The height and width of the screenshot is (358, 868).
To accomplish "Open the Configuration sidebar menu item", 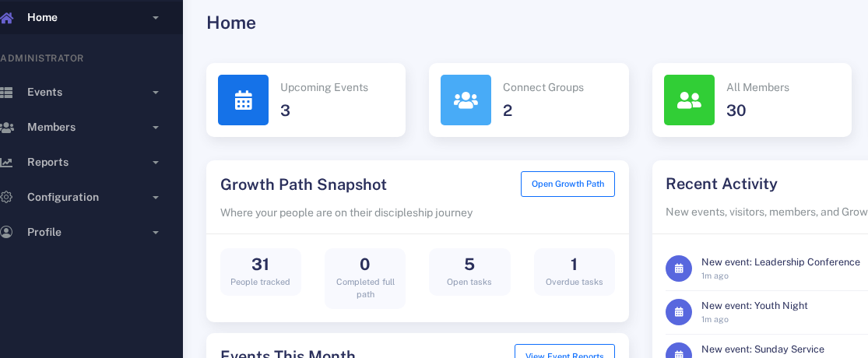I will pyautogui.click(x=91, y=197).
